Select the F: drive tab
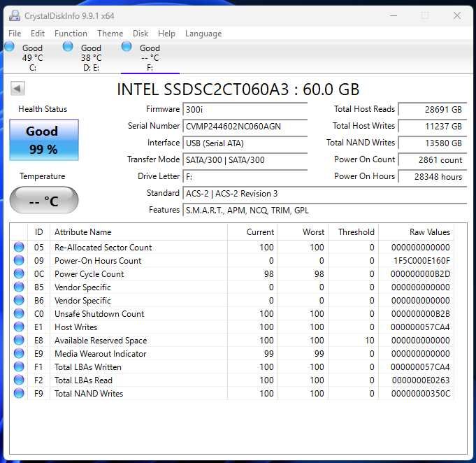This screenshot has width=476, height=463. pos(150,58)
